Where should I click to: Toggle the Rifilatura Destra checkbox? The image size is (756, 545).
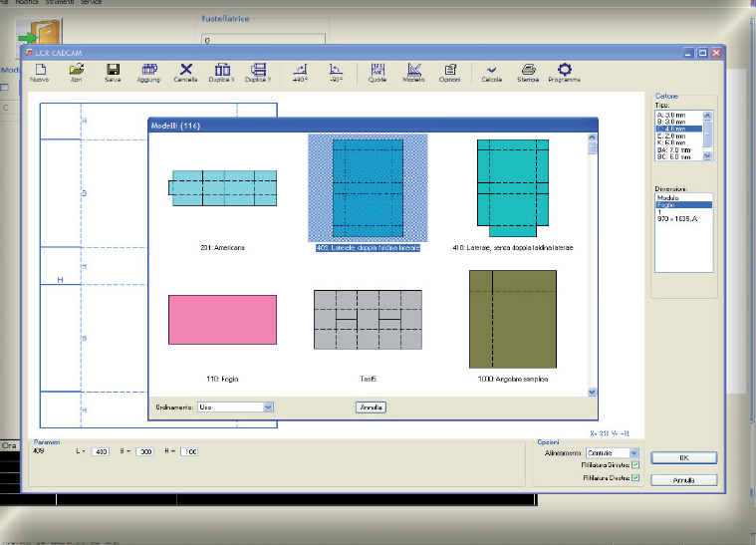tap(635, 478)
